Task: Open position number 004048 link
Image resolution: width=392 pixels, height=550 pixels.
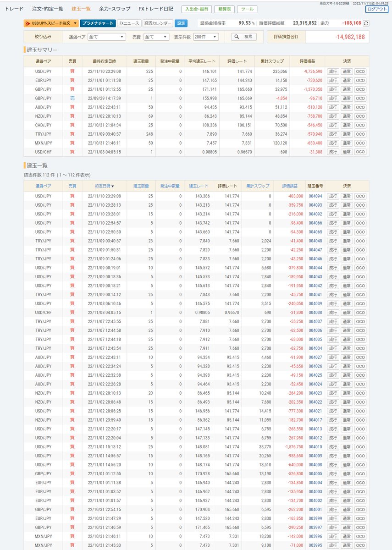Action: 315,241
